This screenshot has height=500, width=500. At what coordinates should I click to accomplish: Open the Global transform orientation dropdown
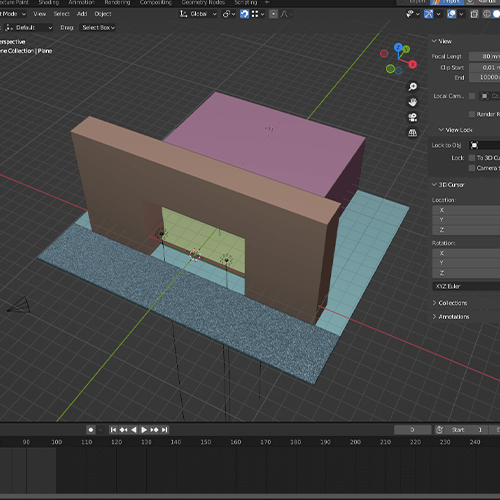[198, 14]
